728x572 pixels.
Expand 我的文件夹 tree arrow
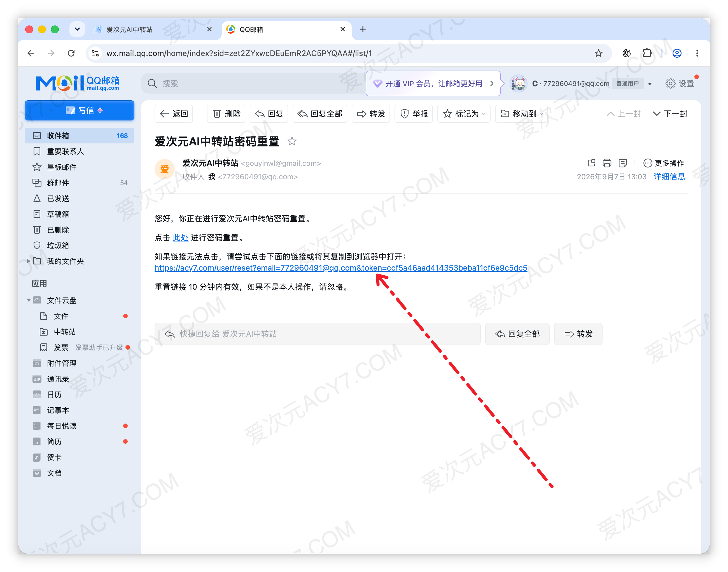coord(29,261)
